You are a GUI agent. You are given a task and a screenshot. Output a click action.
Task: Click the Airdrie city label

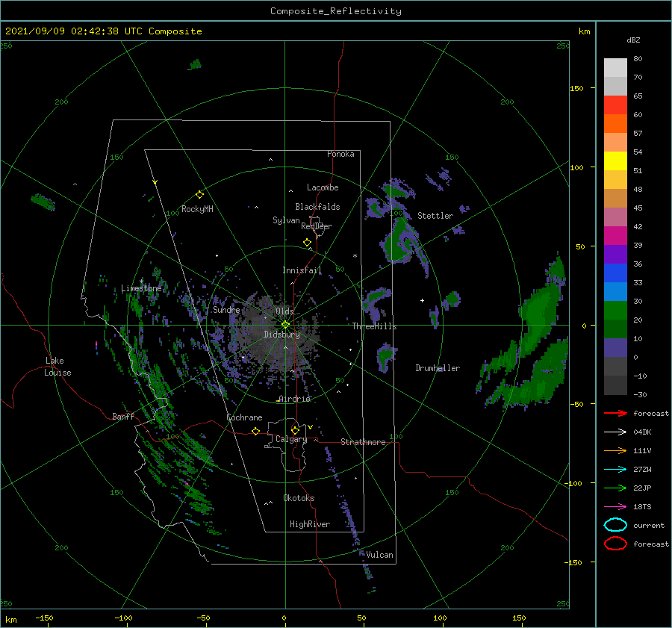click(x=294, y=399)
